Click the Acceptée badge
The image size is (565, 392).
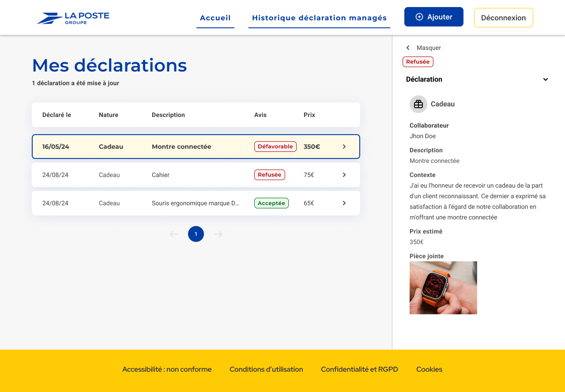point(271,203)
